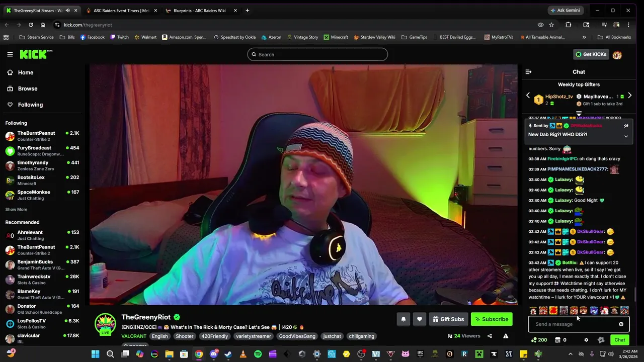Open SpaceMonkee channel

pyautogui.click(x=42, y=195)
